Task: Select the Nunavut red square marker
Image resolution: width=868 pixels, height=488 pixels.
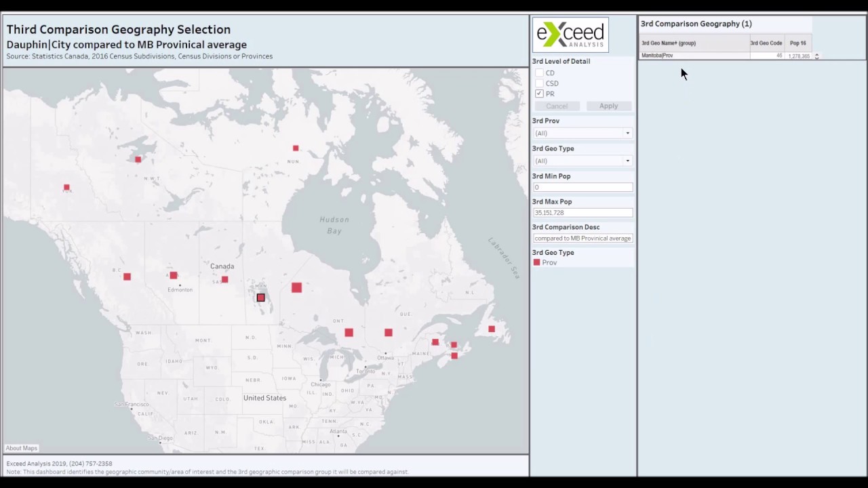Action: tap(296, 148)
